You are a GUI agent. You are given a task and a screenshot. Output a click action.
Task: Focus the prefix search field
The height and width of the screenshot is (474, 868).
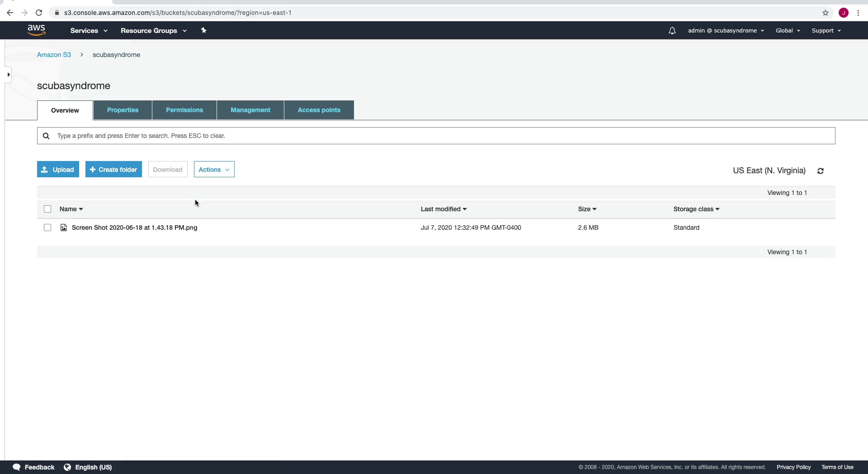(x=436, y=136)
